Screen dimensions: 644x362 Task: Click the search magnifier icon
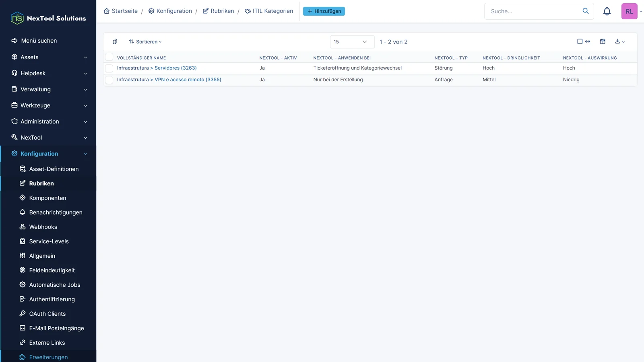(x=586, y=11)
